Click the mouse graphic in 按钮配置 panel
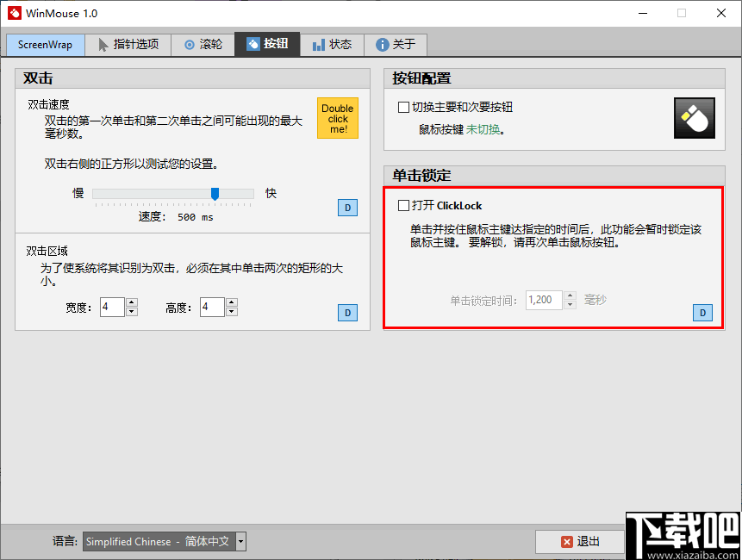This screenshot has height=560, width=742. pos(694,118)
